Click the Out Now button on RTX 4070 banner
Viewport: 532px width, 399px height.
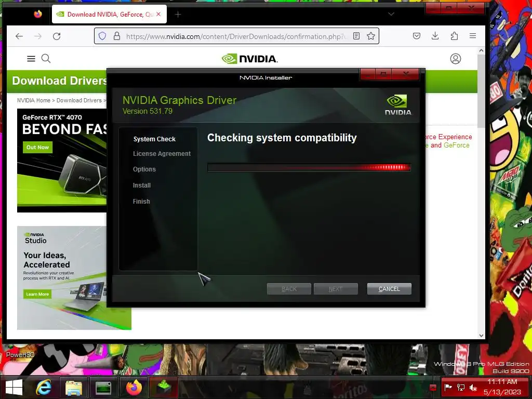click(37, 147)
